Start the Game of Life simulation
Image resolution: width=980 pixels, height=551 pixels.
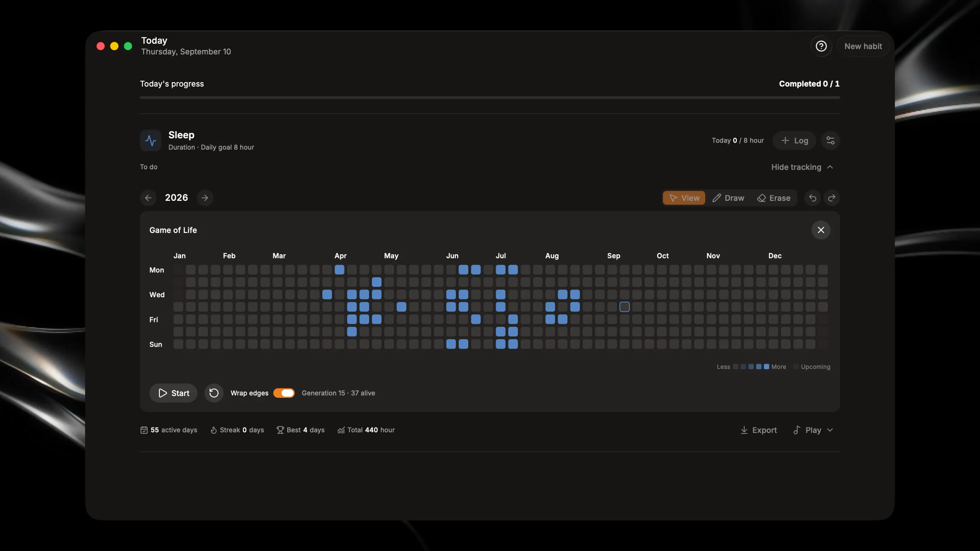173,393
